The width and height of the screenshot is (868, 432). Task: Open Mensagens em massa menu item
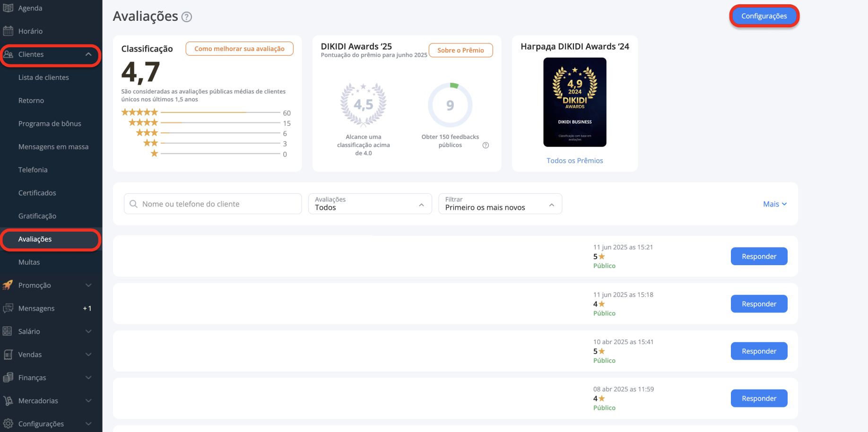(53, 147)
